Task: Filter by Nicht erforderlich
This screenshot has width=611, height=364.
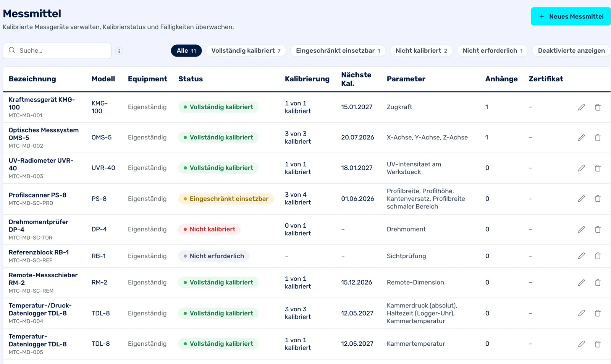Action: 493,50
